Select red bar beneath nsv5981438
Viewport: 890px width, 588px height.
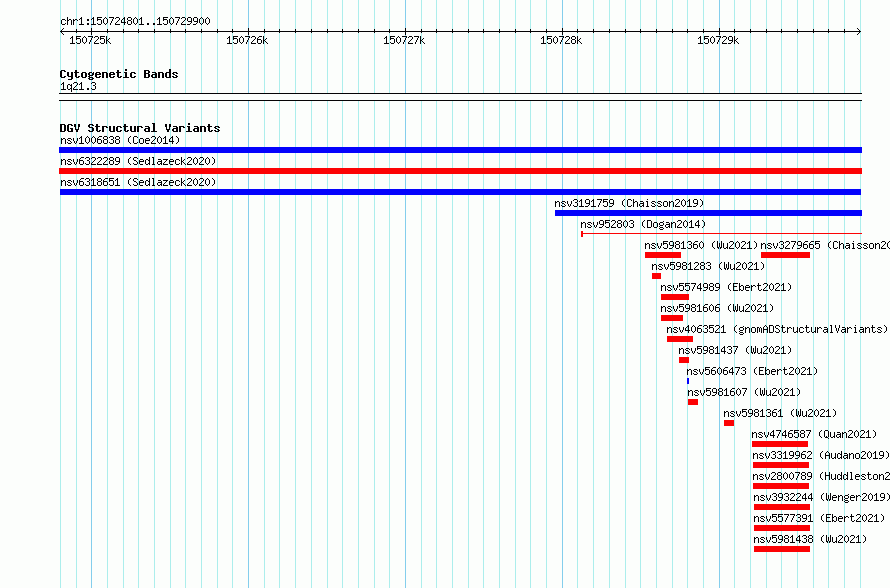(x=782, y=549)
